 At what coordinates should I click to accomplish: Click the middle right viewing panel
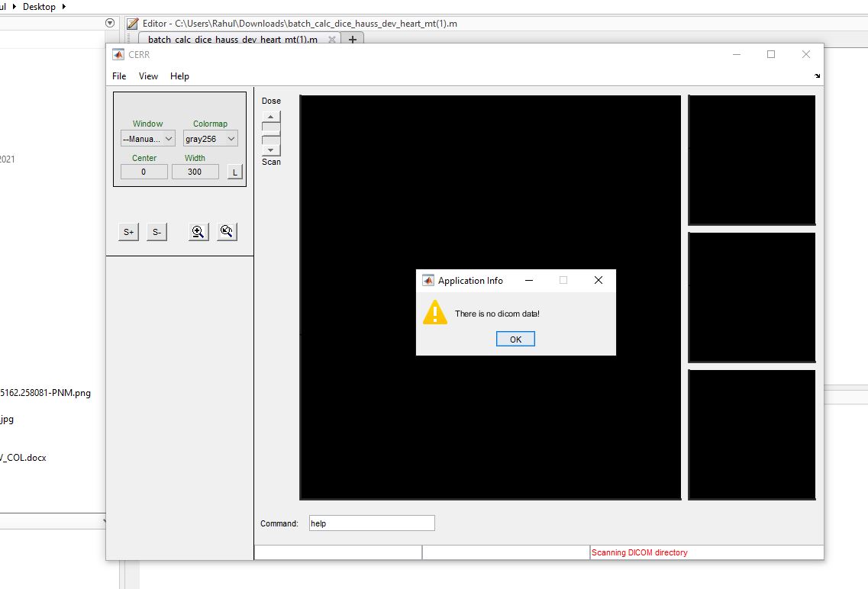(752, 298)
